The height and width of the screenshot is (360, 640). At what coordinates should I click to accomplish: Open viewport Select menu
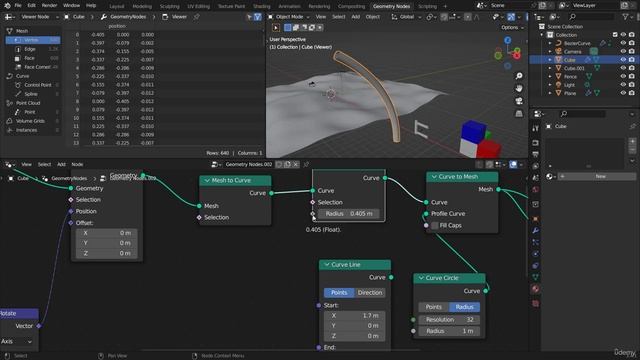[x=338, y=17]
